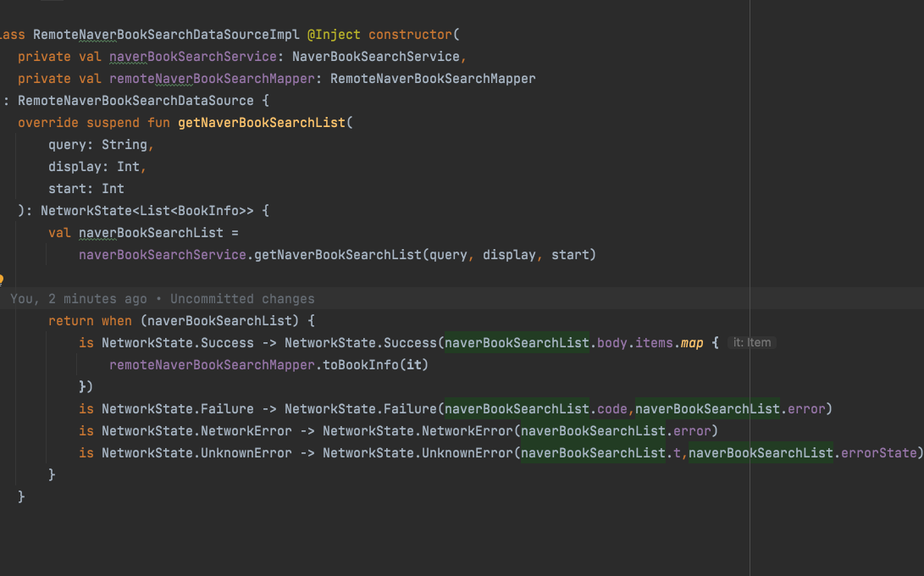Click NetworkState.Success after the is keyword
The height and width of the screenshot is (576, 924).
(x=177, y=342)
